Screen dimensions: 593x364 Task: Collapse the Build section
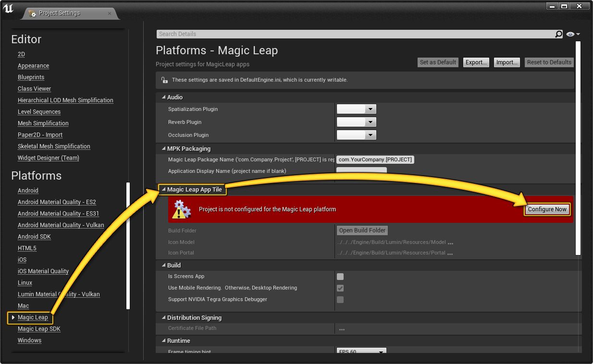(163, 266)
